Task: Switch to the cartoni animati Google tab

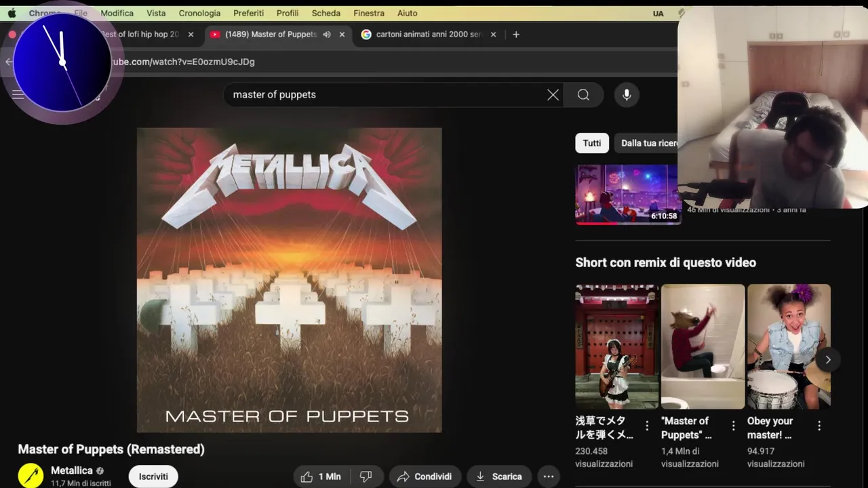Action: click(x=429, y=35)
